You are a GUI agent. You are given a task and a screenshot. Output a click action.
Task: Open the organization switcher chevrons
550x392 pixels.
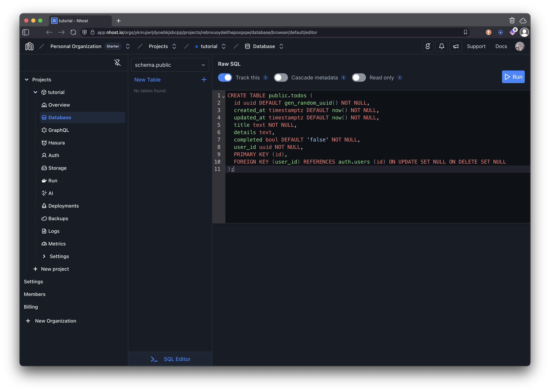pyautogui.click(x=128, y=46)
